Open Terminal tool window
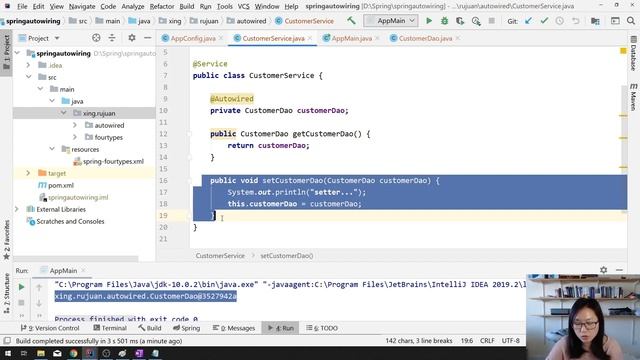Image resolution: width=640 pixels, height=360 pixels. click(110, 328)
